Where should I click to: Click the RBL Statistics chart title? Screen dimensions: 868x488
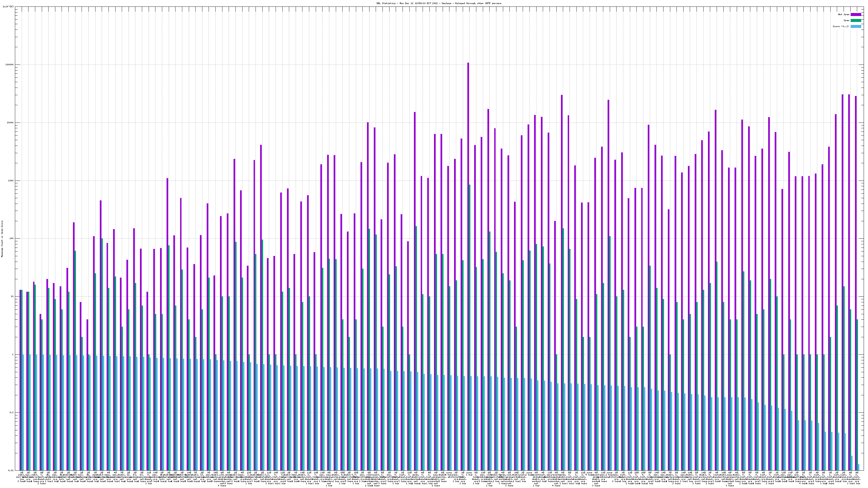click(439, 3)
